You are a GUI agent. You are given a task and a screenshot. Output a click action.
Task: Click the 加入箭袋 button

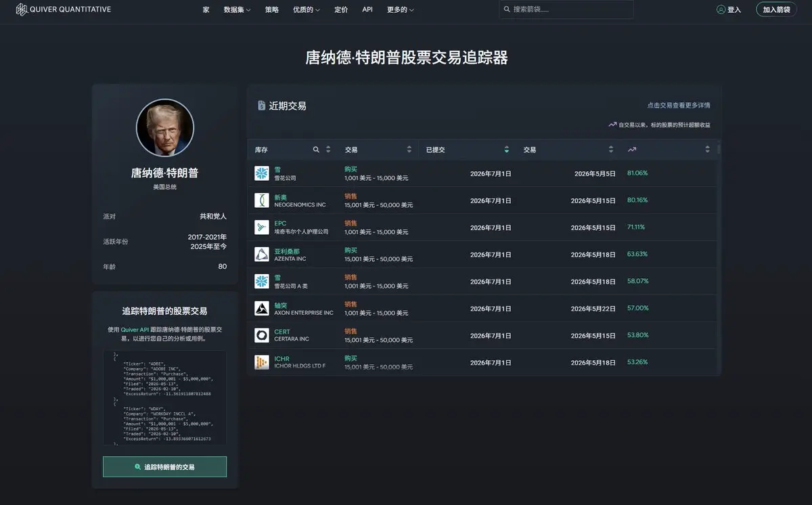coord(776,9)
